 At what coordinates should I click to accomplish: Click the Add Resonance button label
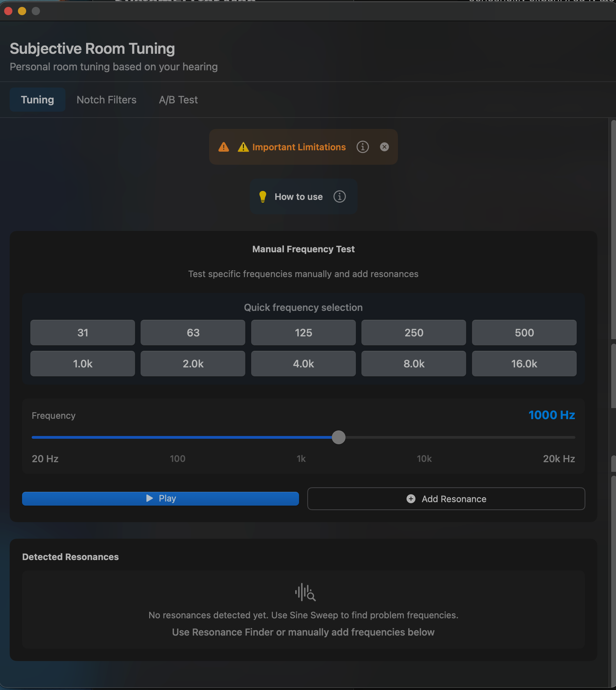coord(454,499)
